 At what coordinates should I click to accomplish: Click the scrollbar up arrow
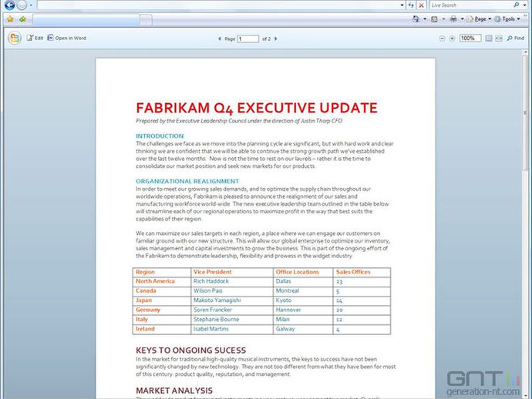coord(526,52)
